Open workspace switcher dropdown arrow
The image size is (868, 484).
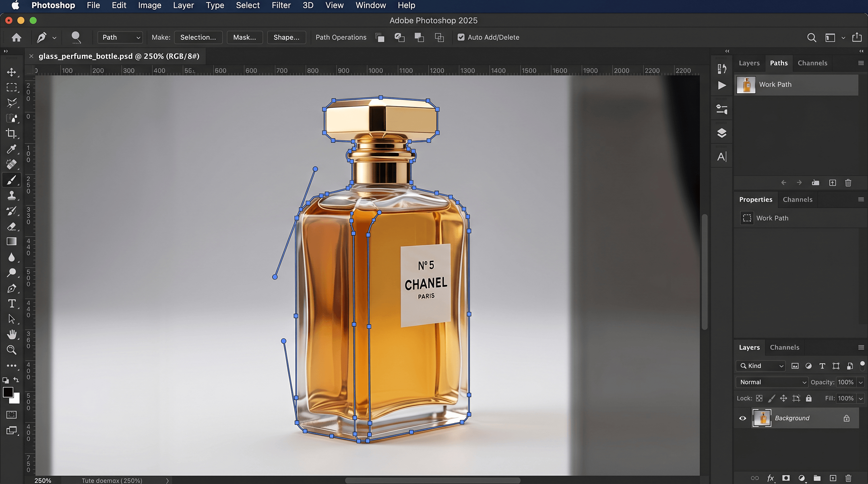[x=843, y=38]
